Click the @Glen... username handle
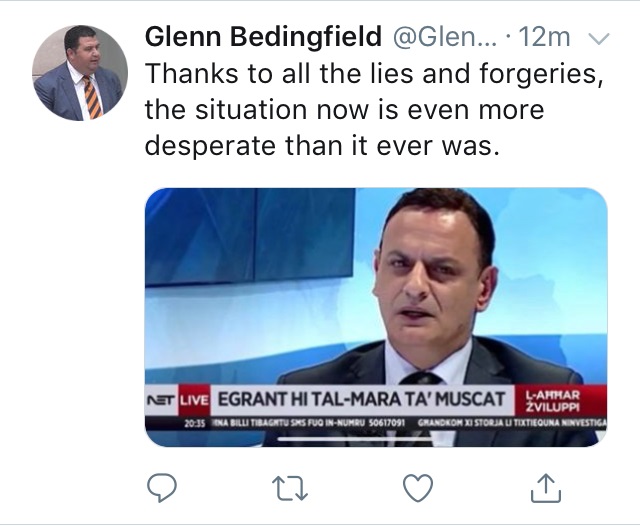The height and width of the screenshot is (526, 640). point(436,38)
